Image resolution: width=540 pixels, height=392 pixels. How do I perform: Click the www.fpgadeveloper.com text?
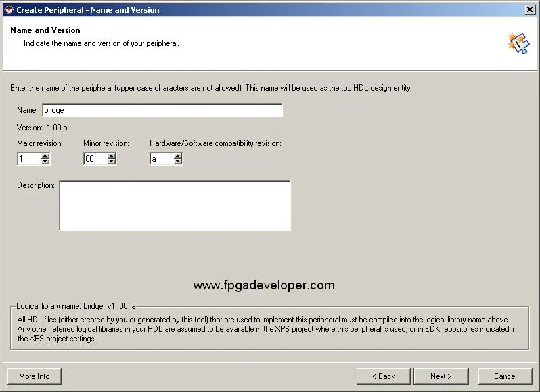(264, 285)
